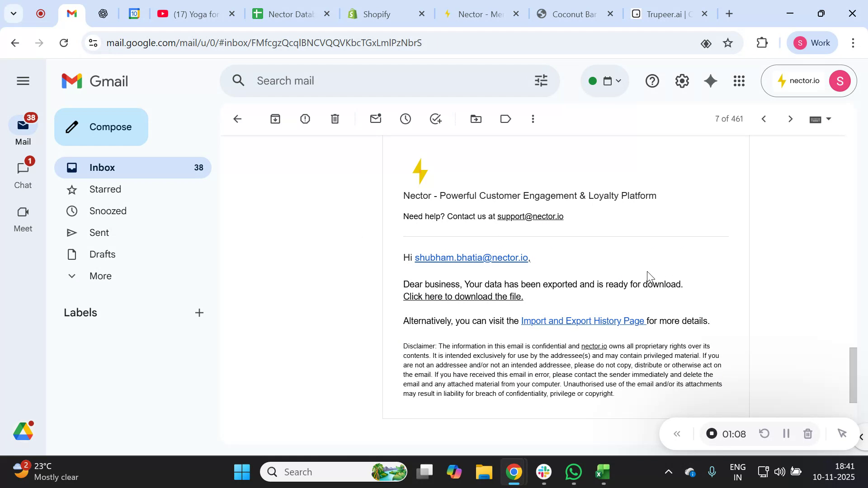Expand the split inbox selector arrow
This screenshot has height=488, width=868.
coord(618,81)
